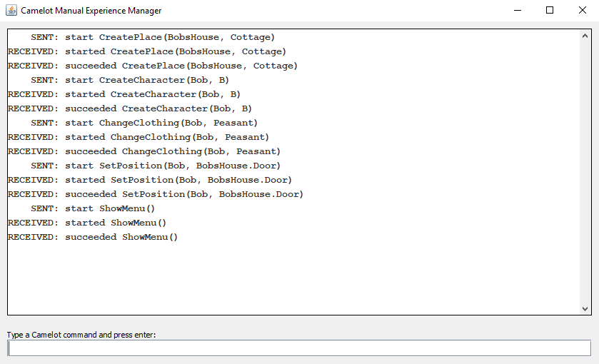
Task: Click the log scrollbar up arrow
Action: [x=585, y=36]
